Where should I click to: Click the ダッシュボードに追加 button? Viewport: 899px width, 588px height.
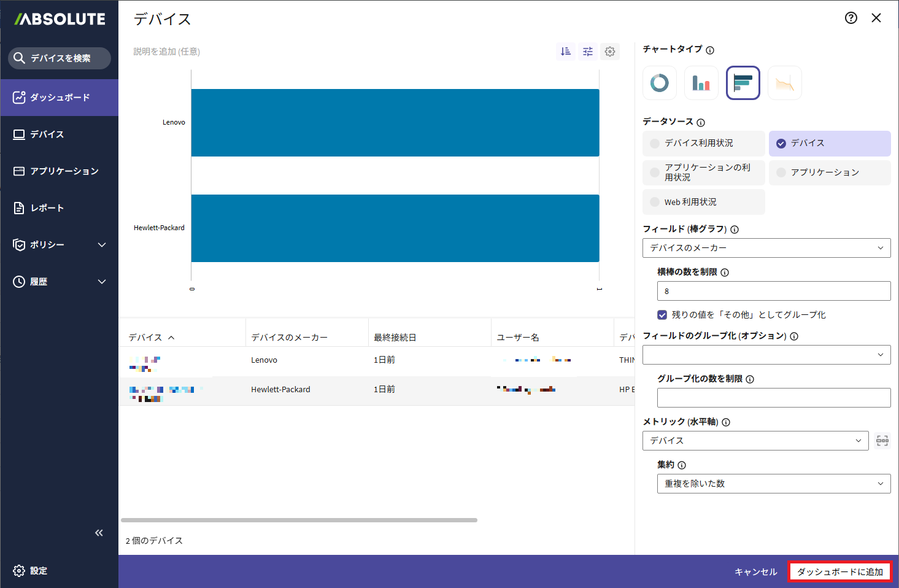(839, 571)
